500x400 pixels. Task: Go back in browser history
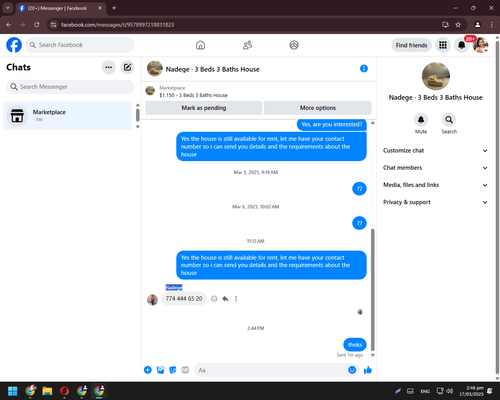click(x=9, y=25)
